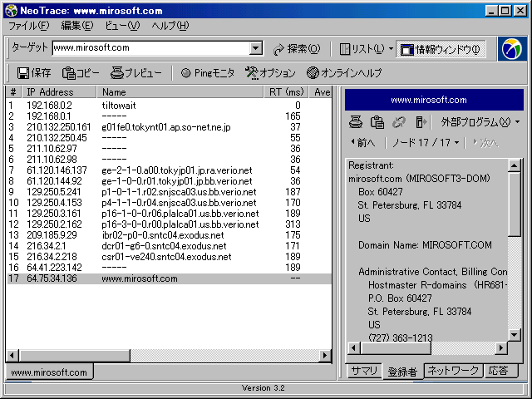Expand the List view dropdown arrow
532x399 pixels.
(391, 49)
